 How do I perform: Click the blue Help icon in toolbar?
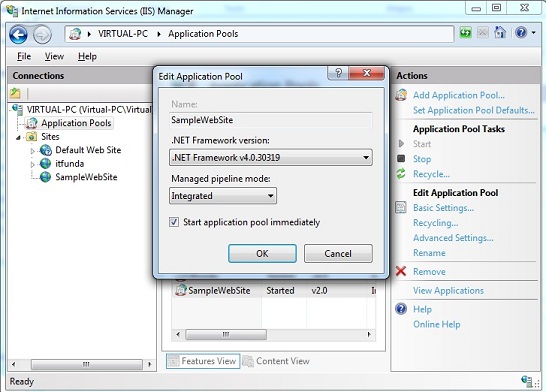(x=521, y=33)
